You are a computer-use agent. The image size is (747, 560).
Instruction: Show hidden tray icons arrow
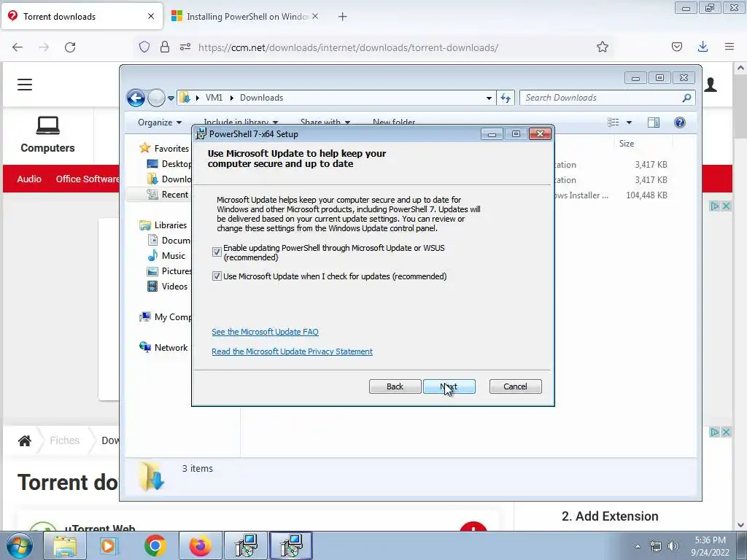(638, 546)
